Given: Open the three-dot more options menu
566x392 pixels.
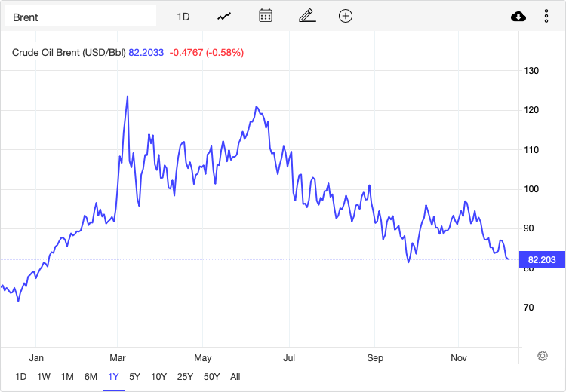Looking at the screenshot, I should 546,17.
